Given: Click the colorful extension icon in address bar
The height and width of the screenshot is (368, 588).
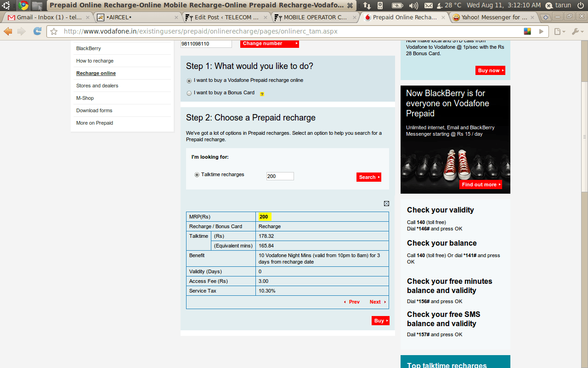Looking at the screenshot, I should pyautogui.click(x=527, y=31).
